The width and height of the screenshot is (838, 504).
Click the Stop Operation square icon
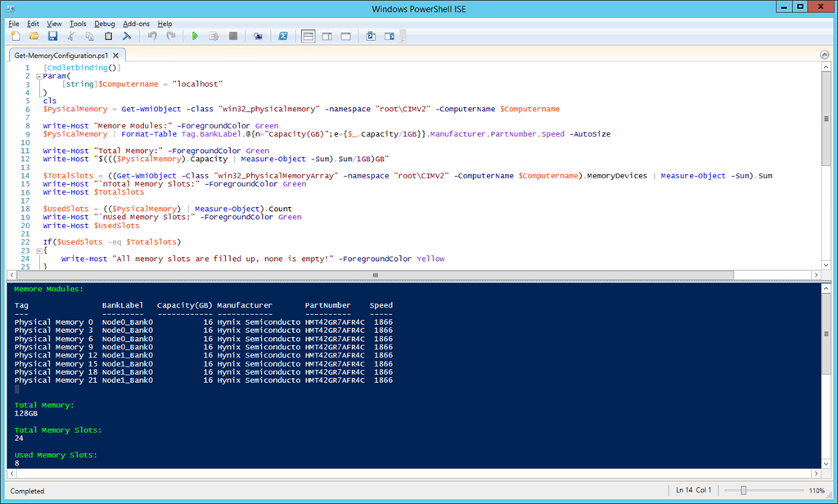pyautogui.click(x=232, y=36)
